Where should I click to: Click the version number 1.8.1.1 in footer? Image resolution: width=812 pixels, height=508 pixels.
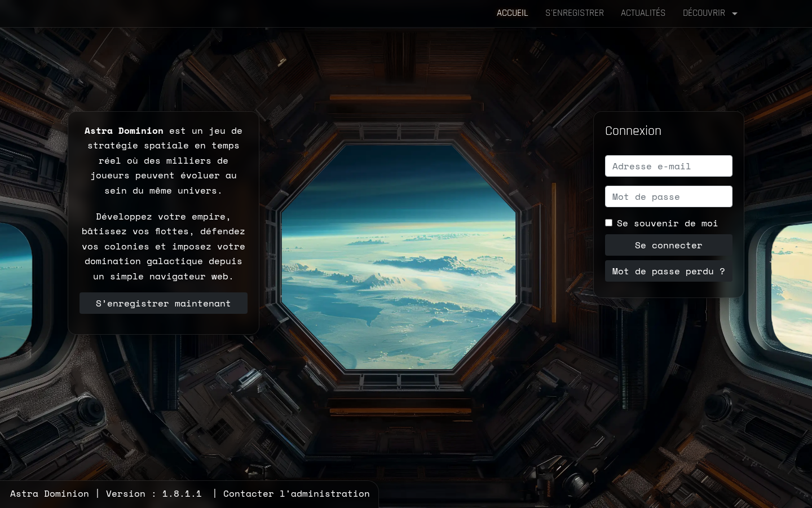[x=182, y=493]
